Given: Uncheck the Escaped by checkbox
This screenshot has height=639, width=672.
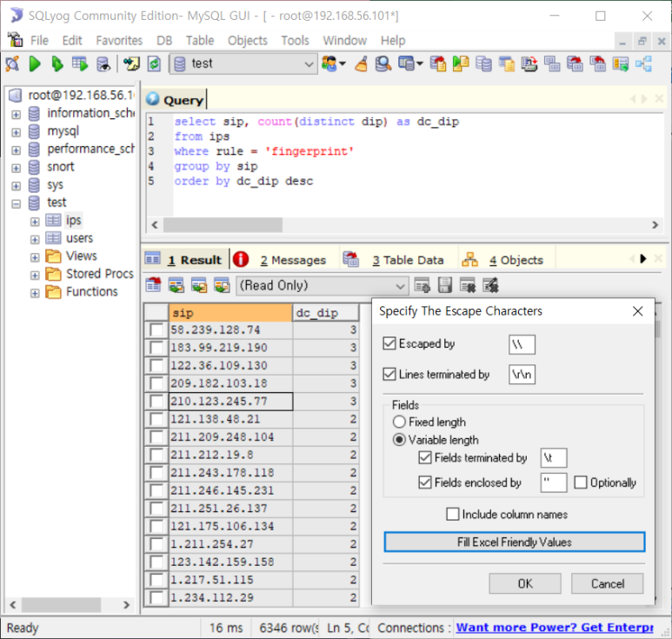Looking at the screenshot, I should coord(389,343).
